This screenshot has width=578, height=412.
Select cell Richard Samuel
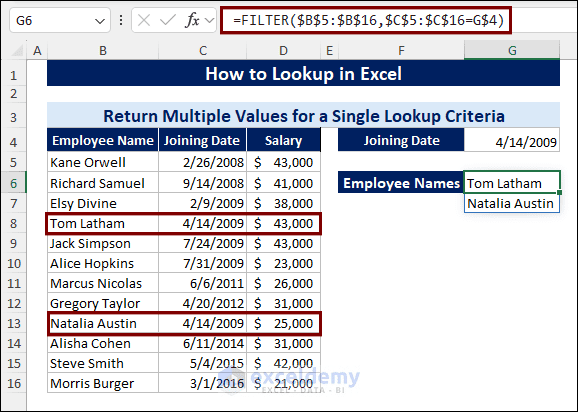point(103,183)
